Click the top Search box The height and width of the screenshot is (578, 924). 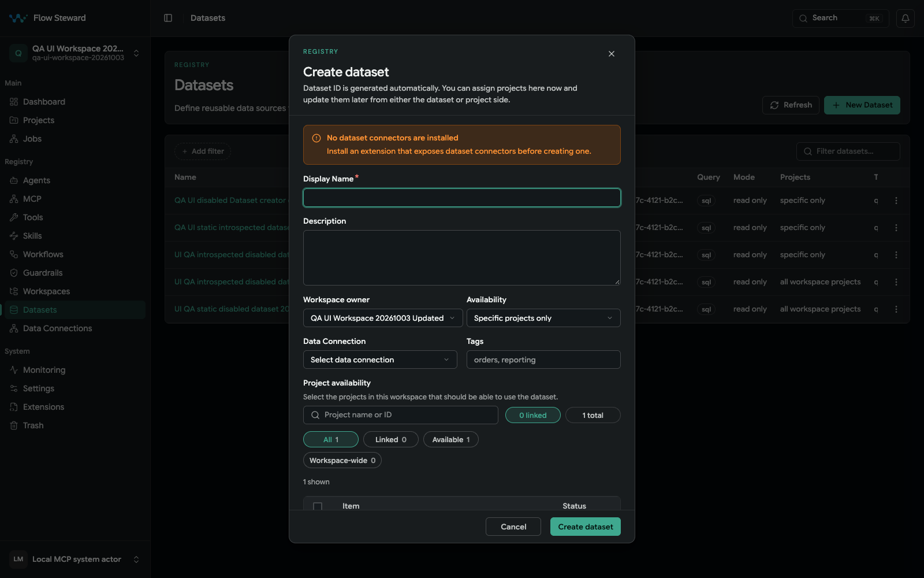click(x=841, y=18)
